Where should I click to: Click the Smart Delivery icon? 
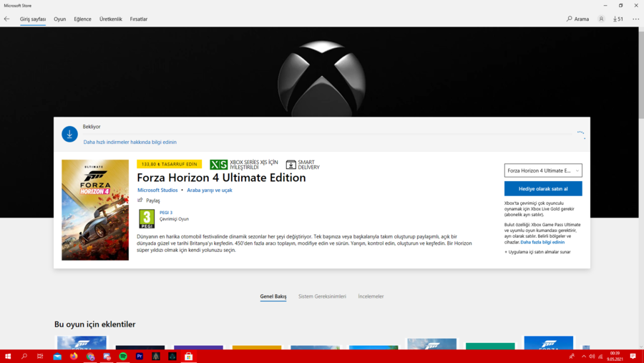291,165
